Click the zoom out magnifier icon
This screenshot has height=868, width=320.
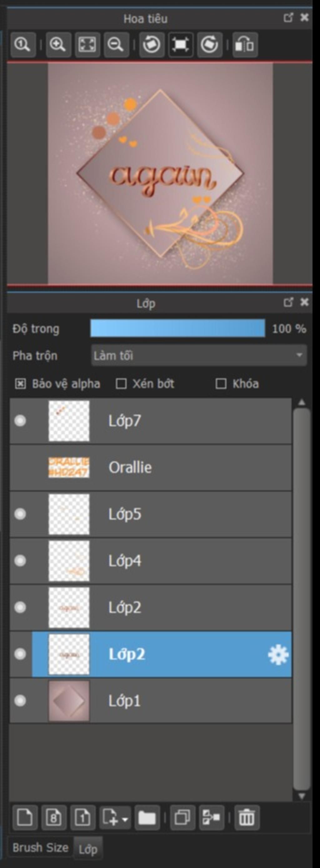coord(116,44)
